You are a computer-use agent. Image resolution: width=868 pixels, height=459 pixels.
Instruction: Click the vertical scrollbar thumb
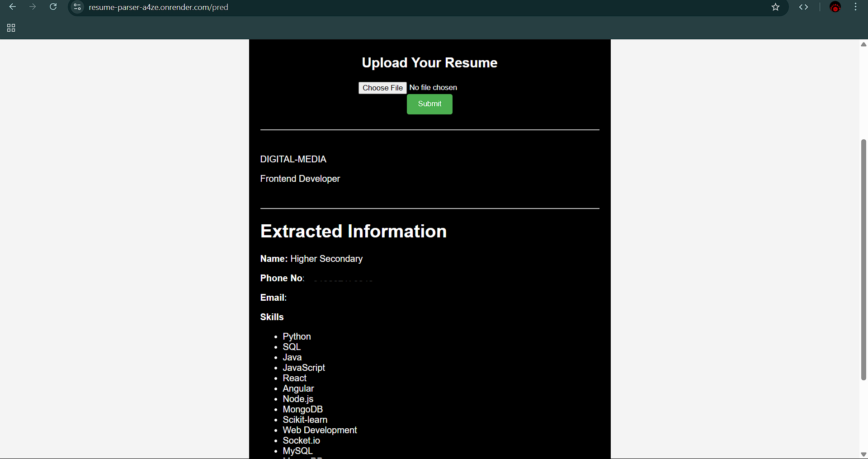pyautogui.click(x=863, y=260)
